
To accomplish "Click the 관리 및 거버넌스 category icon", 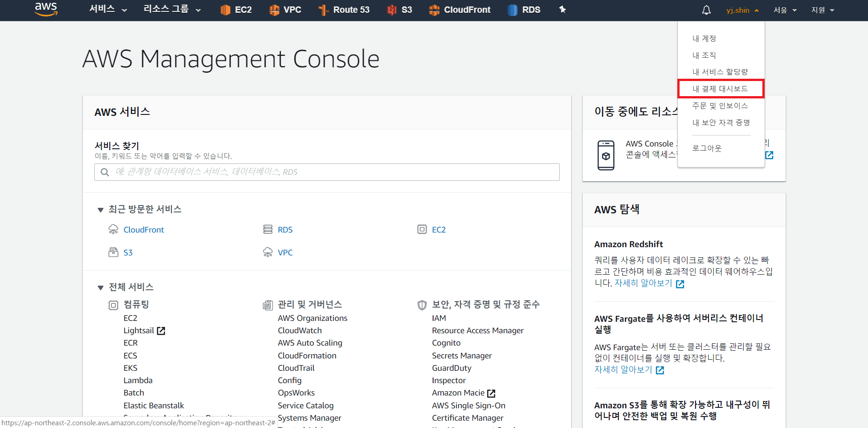I will coord(268,305).
